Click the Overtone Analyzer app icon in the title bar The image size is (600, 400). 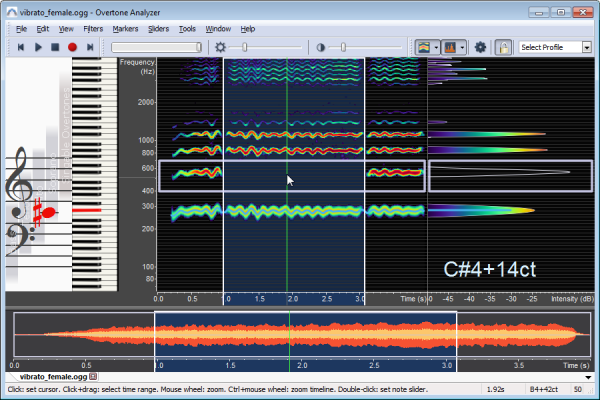[12, 13]
